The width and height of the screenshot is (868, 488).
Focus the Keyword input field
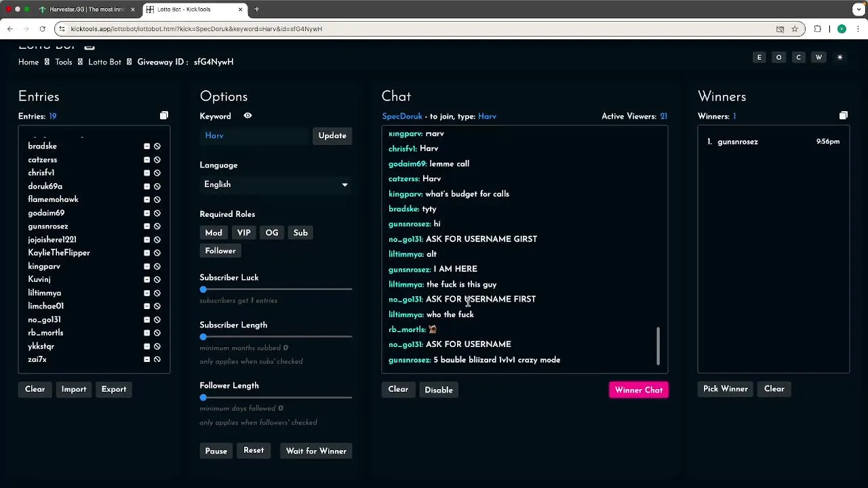[x=255, y=136]
